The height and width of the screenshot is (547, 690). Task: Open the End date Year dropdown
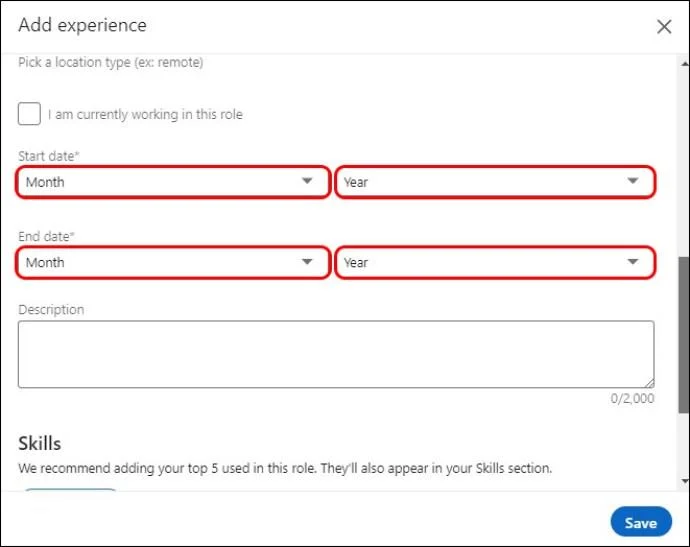pyautogui.click(x=495, y=262)
